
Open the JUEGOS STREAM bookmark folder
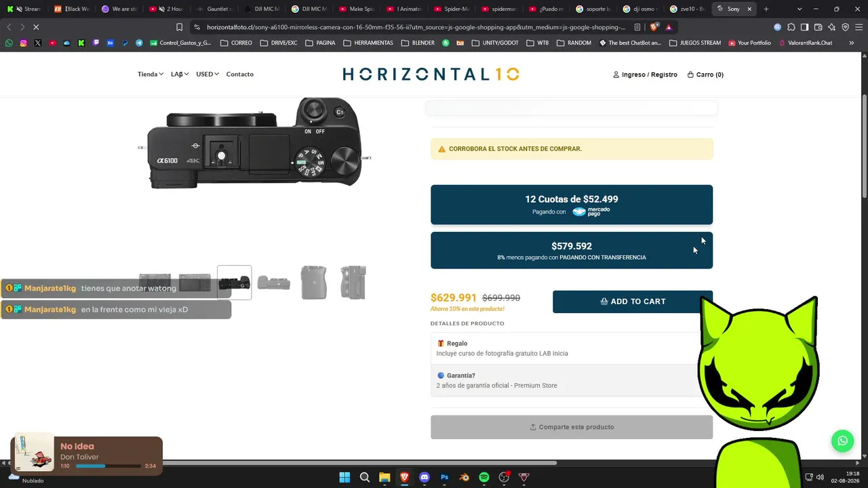(694, 43)
